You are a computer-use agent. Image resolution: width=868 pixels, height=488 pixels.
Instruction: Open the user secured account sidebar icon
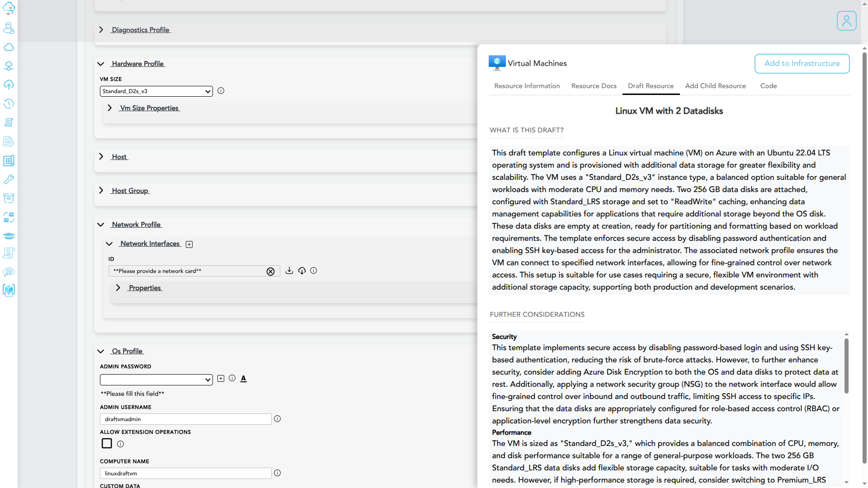(9, 28)
